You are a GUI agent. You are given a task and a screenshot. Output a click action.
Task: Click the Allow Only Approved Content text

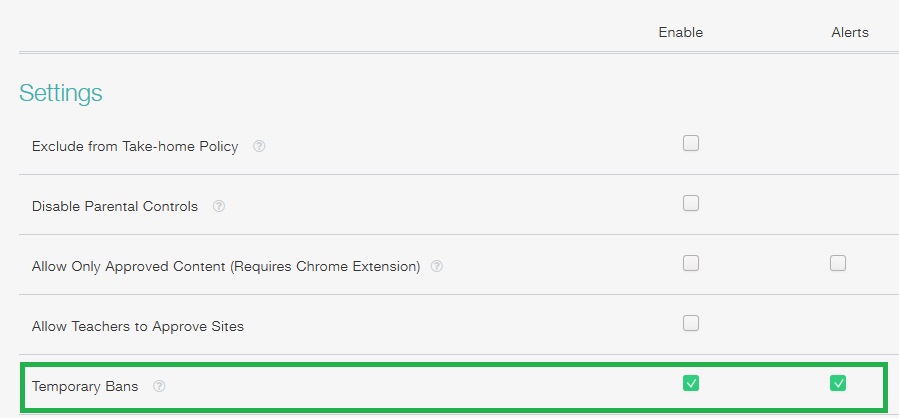pyautogui.click(x=129, y=267)
